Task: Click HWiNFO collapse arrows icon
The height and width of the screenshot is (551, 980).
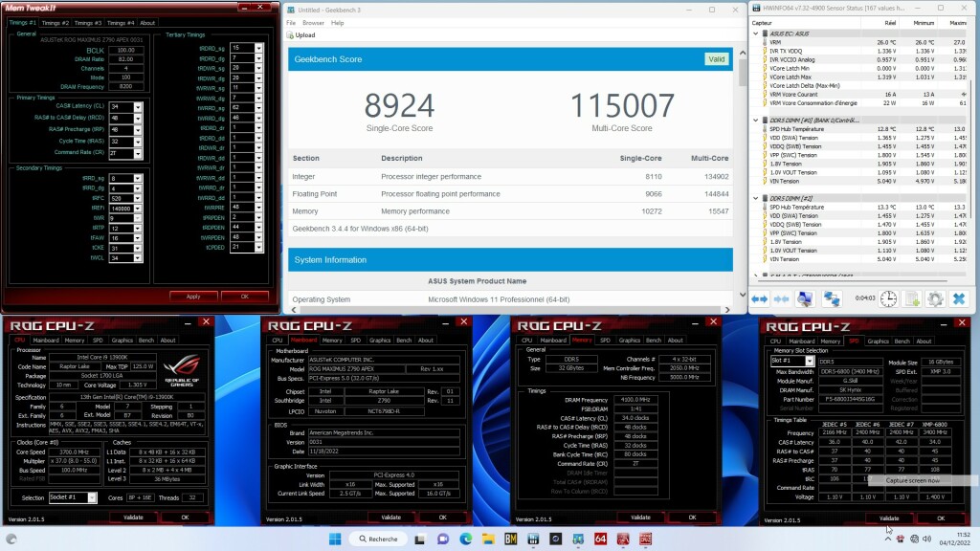Action: point(781,299)
